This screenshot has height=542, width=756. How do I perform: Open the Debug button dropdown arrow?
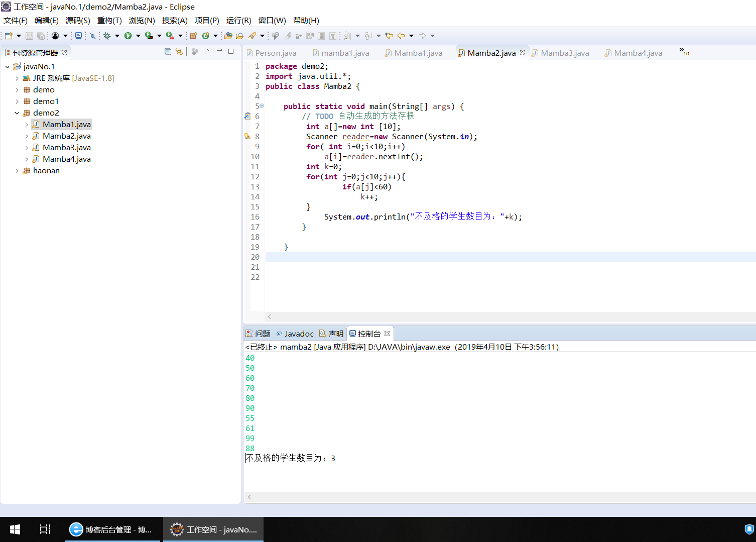point(117,36)
